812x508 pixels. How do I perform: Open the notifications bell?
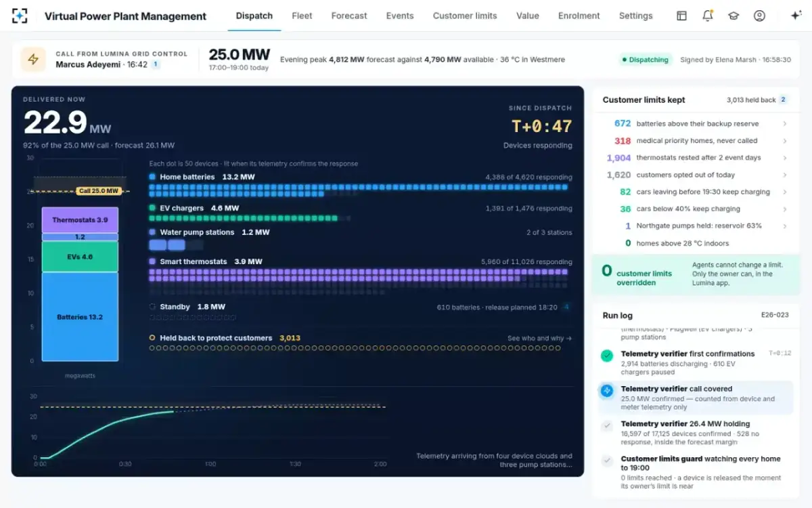[x=707, y=16]
